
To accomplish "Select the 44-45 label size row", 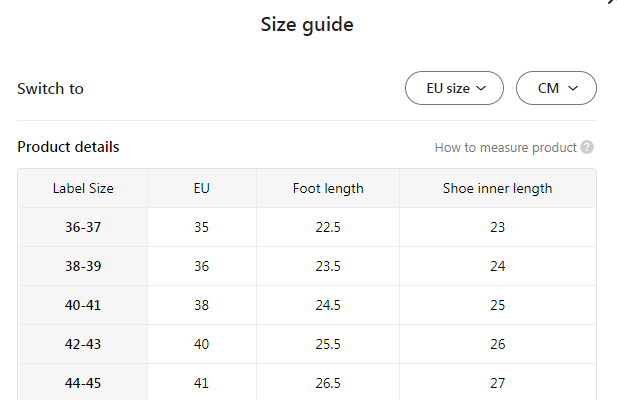I will click(x=83, y=382).
